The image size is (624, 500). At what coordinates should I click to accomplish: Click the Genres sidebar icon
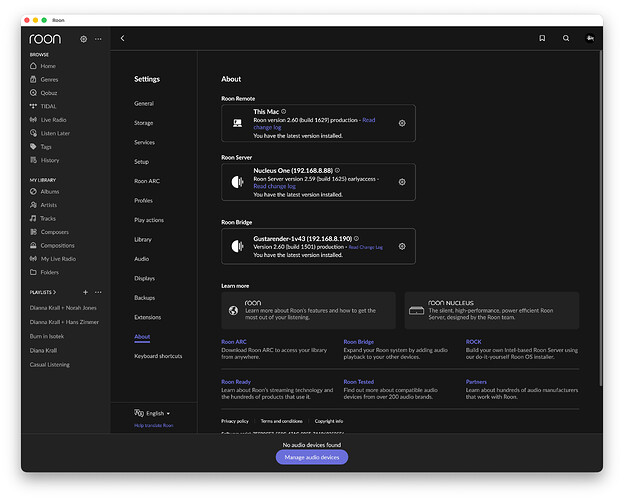[x=33, y=79]
